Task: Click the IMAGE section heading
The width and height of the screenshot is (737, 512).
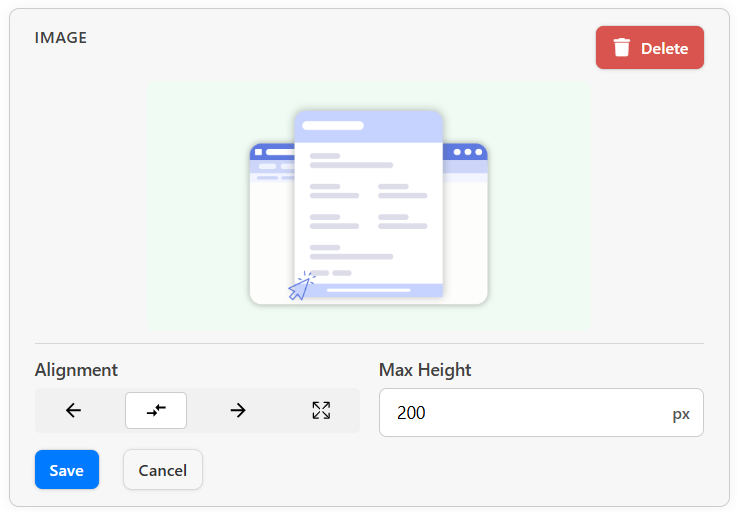Action: (61, 38)
